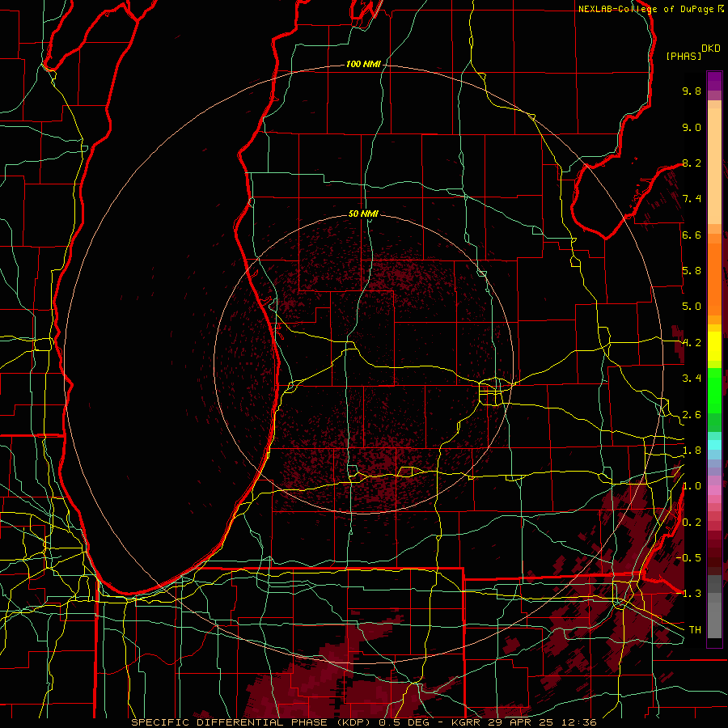Pick the yellow segment of the color scale

714,346
